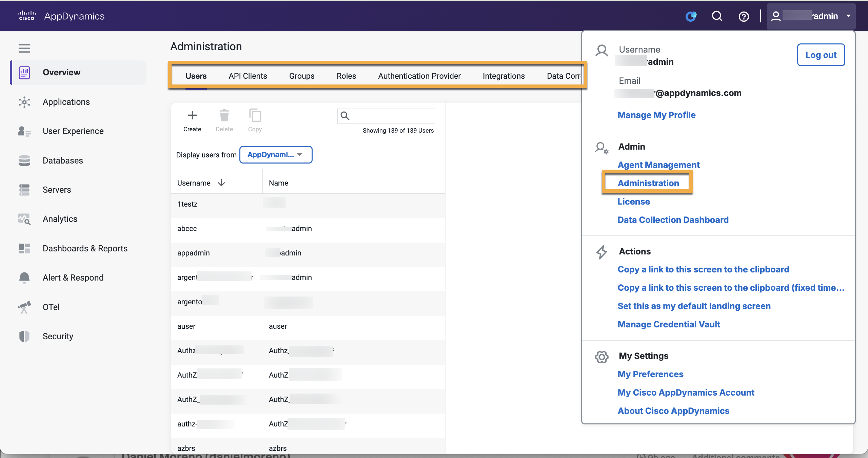The image size is (868, 458).
Task: Click the OTel telescope icon
Action: coord(24,307)
